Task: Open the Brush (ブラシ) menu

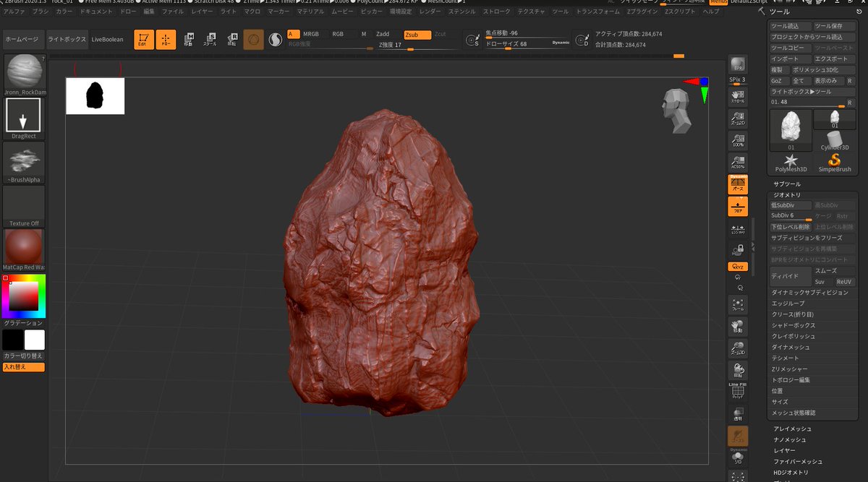Action: point(41,12)
